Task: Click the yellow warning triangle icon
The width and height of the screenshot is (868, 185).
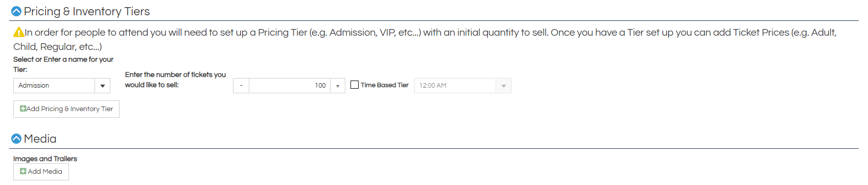Action: click(19, 32)
